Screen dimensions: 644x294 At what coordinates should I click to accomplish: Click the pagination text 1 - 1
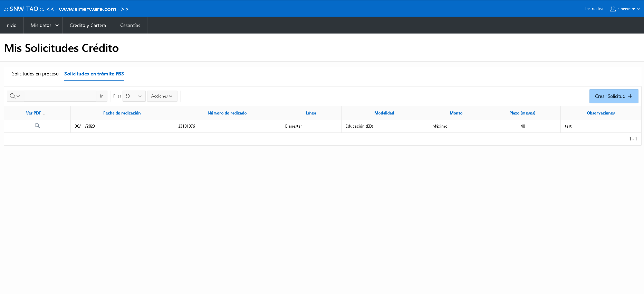pyautogui.click(x=633, y=139)
